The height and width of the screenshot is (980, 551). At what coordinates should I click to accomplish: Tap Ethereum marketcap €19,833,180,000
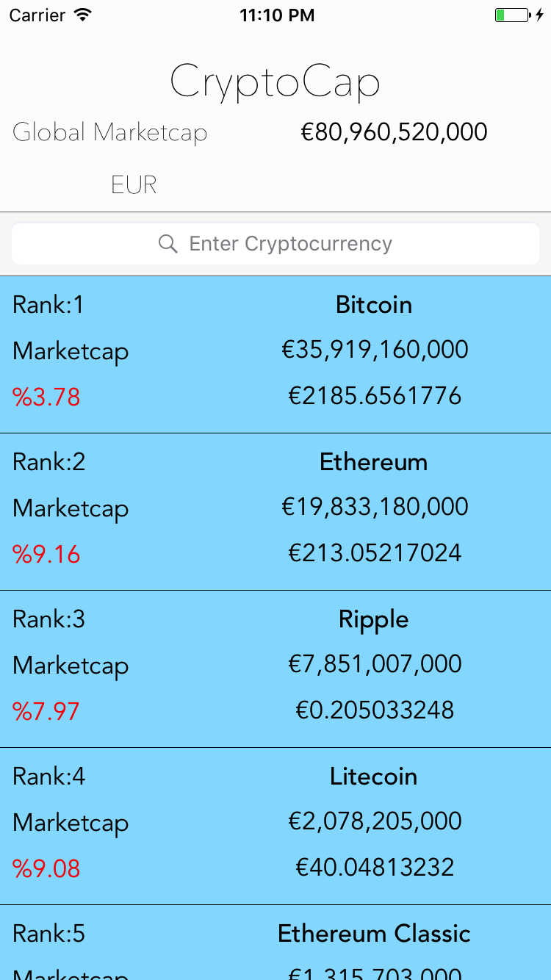point(375,507)
